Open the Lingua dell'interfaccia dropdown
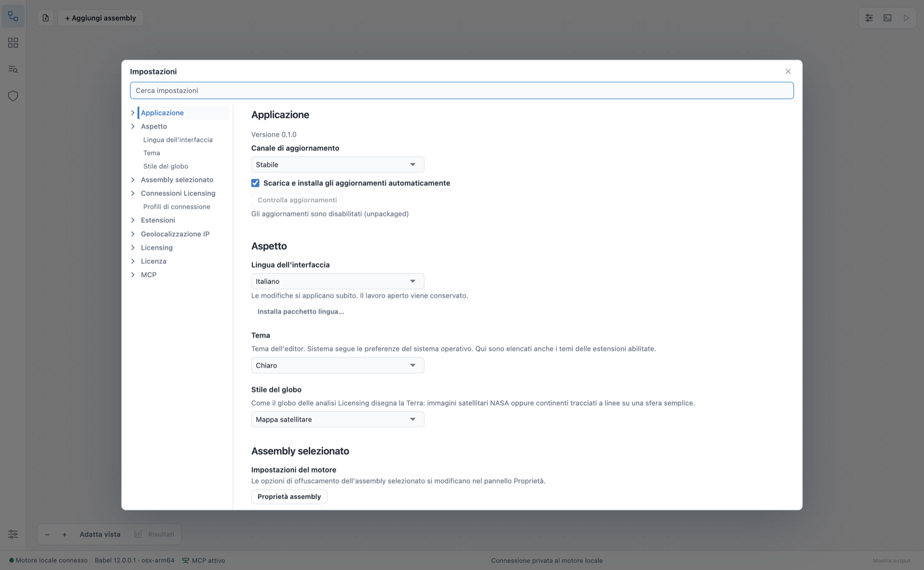This screenshot has height=570, width=924. click(338, 281)
